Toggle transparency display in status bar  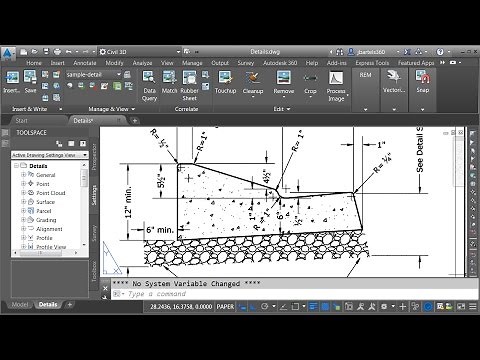click(x=325, y=306)
